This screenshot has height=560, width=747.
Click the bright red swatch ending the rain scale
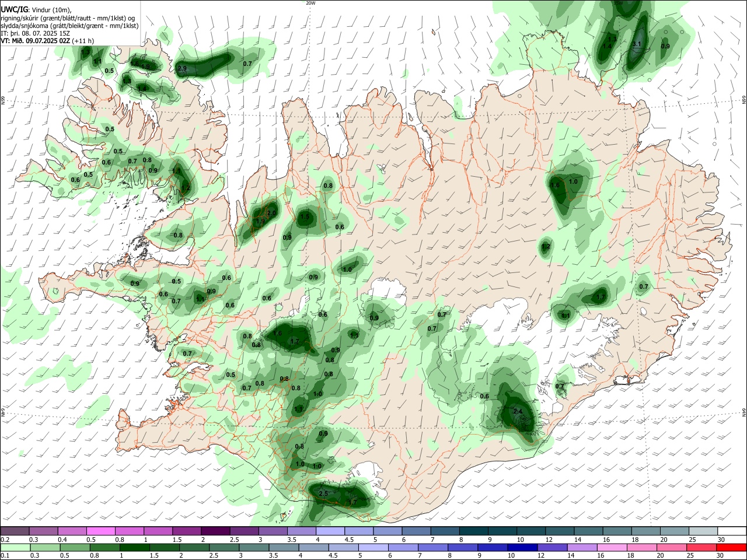pos(732,547)
